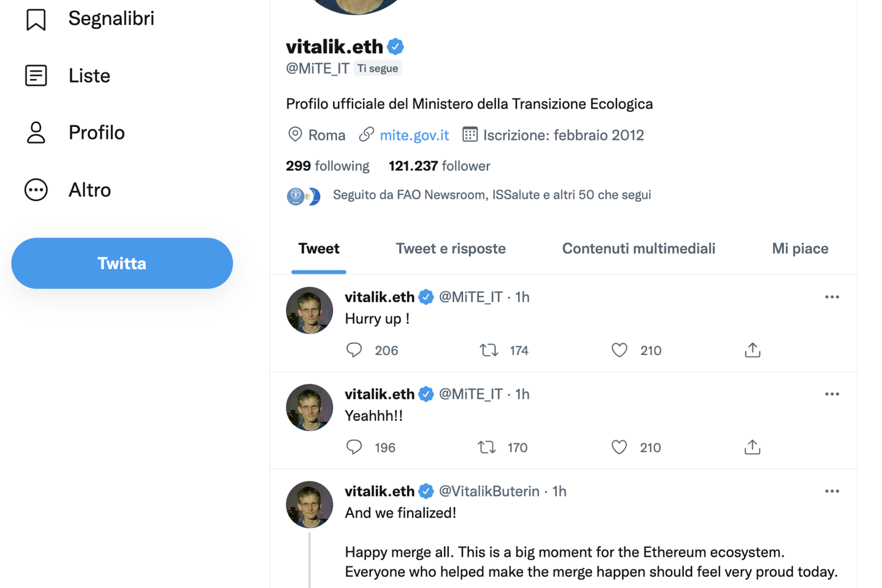Open the mite.gov.it link

414,135
